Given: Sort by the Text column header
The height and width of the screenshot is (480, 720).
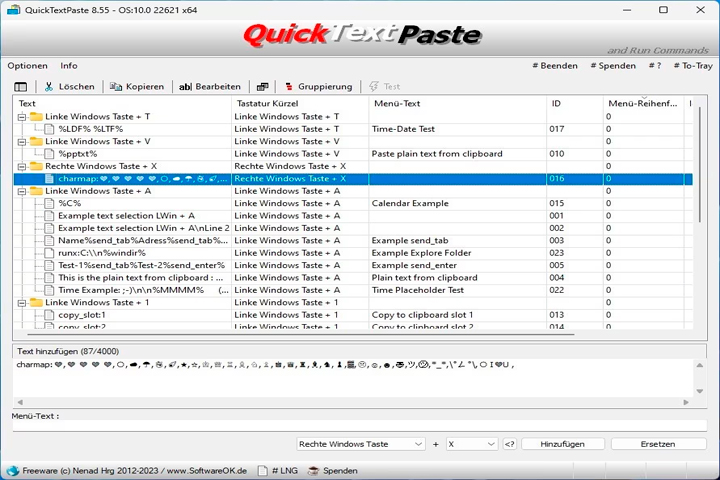Looking at the screenshot, I should tap(123, 104).
